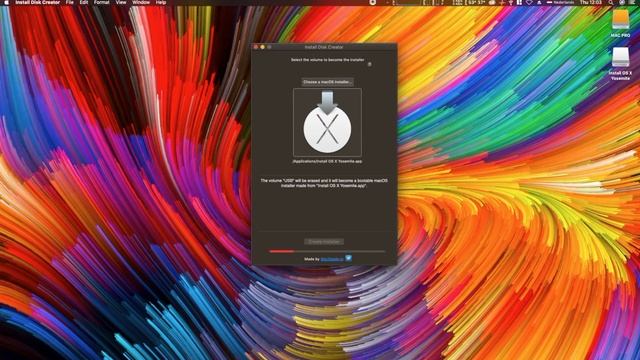
Task: Open the View menu
Action: click(x=121, y=2)
